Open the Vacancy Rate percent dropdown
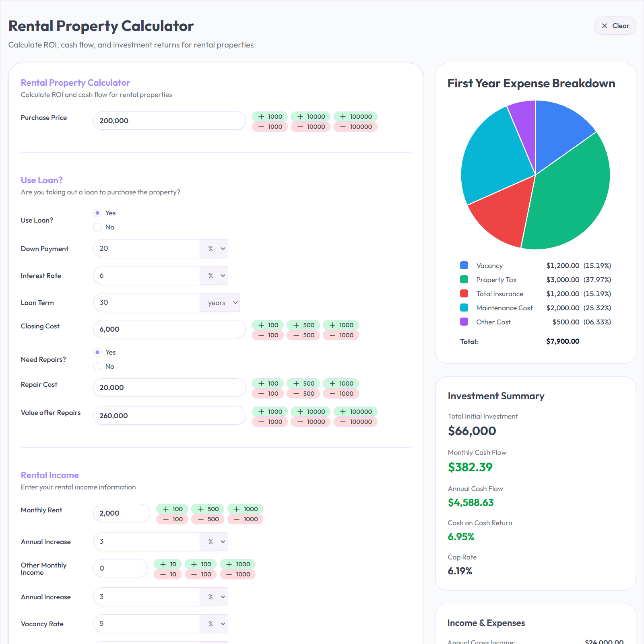 pyautogui.click(x=214, y=623)
